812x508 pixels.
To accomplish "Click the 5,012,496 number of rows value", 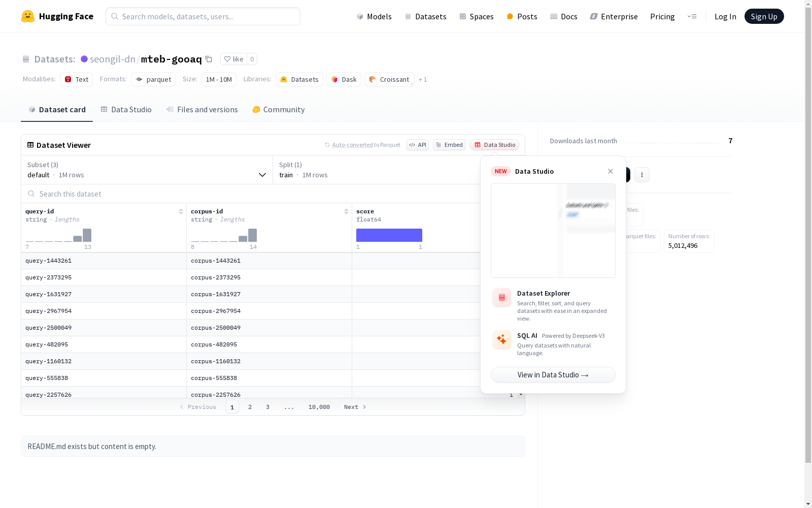I will 683,246.
